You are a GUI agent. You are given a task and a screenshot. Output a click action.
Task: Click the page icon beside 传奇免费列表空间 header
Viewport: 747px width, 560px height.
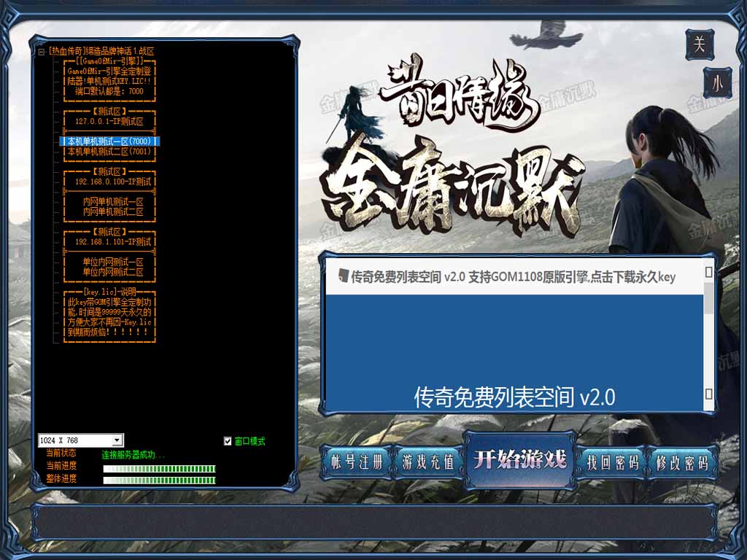(344, 275)
